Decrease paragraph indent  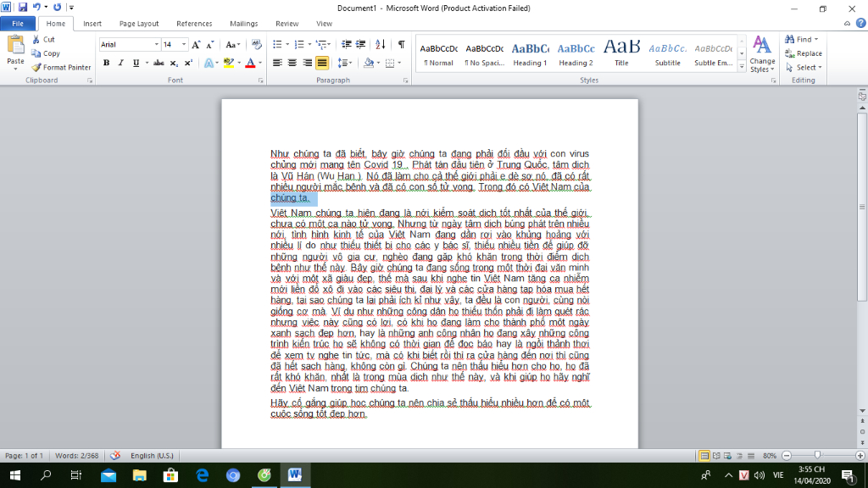tap(346, 44)
